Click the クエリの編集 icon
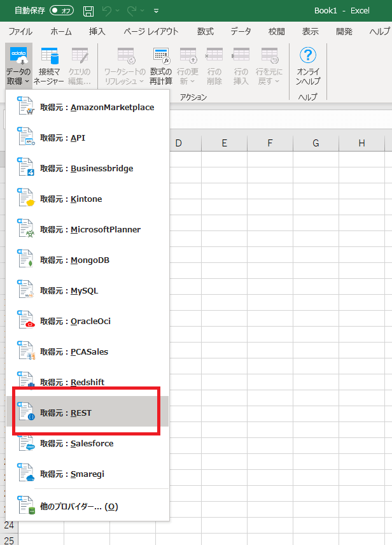Viewport: 392px width, 545px height. click(80, 66)
